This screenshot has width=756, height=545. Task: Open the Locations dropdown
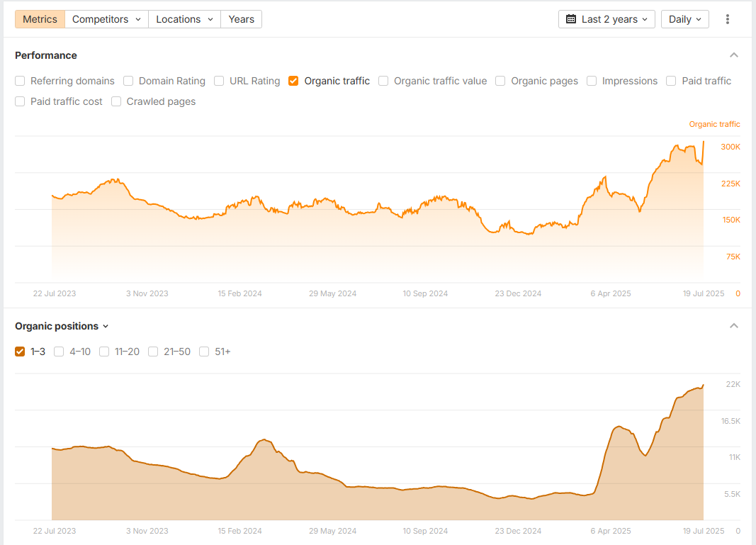coord(184,19)
